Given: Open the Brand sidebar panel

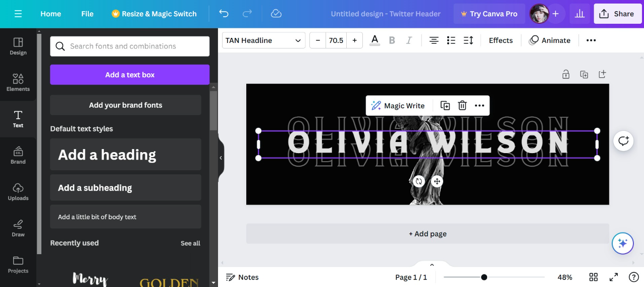Looking at the screenshot, I should (18, 155).
